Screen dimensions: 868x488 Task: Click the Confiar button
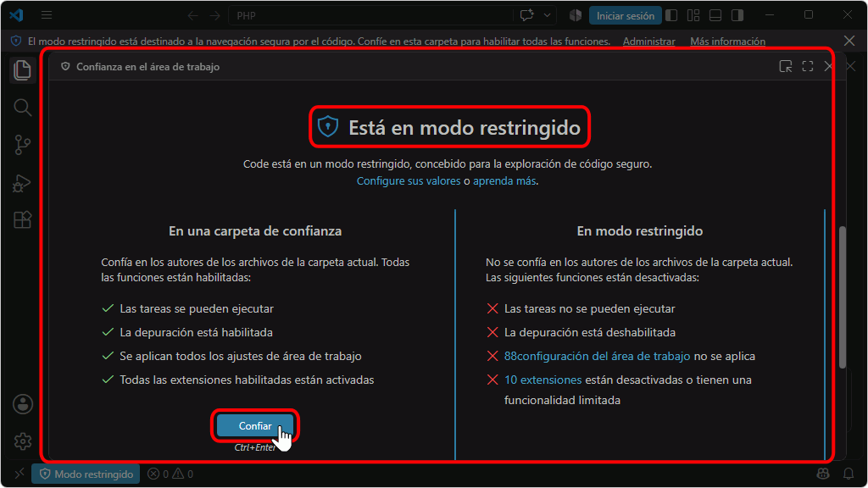point(255,426)
